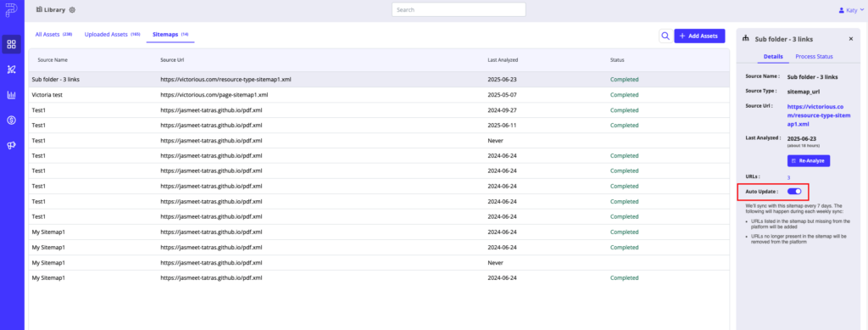Click the resource-type-sitemap1.xml url in table
Viewport: 868px width, 330px height.
tap(225, 79)
